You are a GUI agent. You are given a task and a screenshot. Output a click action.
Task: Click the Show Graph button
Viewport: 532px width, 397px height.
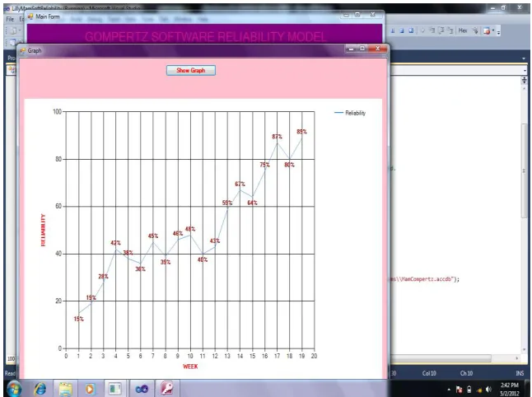(x=191, y=70)
